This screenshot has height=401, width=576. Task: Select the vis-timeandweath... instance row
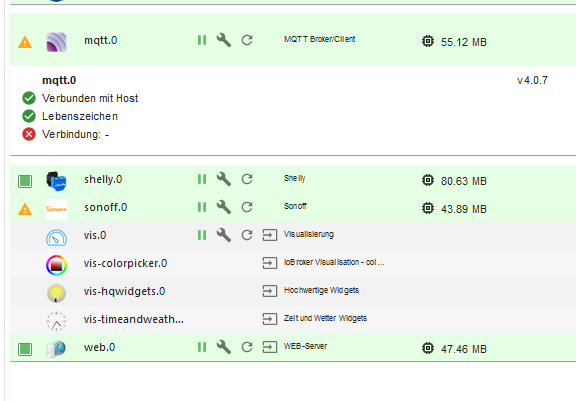coord(293,319)
